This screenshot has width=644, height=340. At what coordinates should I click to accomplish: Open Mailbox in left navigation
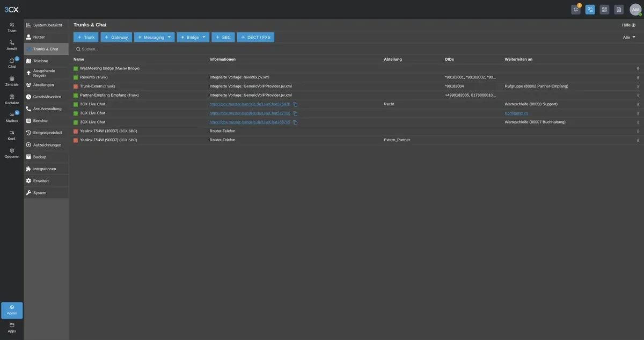[x=12, y=117]
